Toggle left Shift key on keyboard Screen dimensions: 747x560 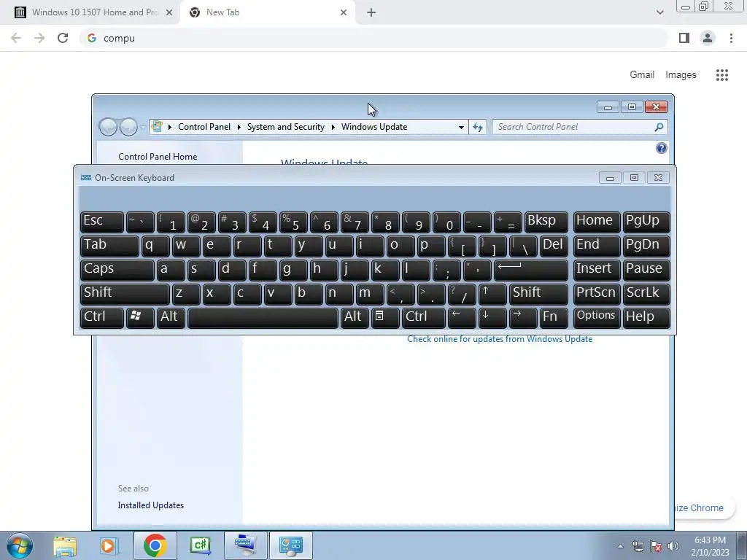(125, 294)
